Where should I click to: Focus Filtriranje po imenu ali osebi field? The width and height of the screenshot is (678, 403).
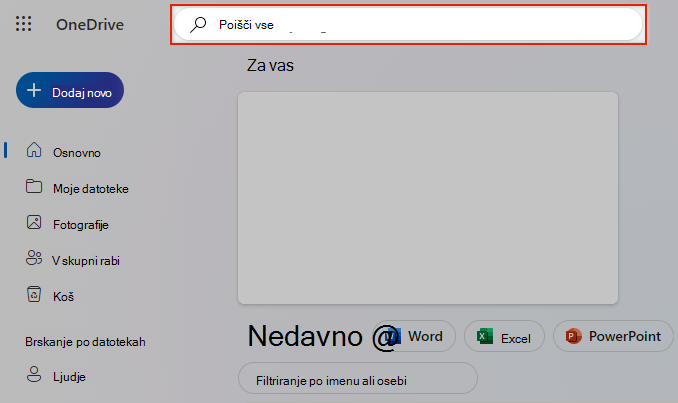(358, 378)
